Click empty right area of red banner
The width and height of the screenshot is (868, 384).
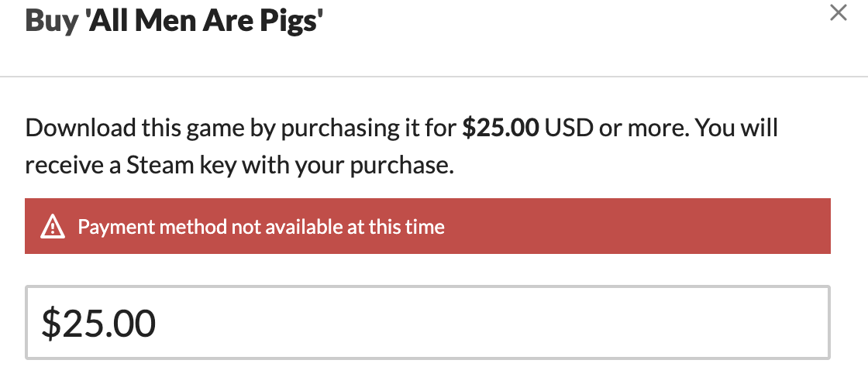pyautogui.click(x=659, y=226)
